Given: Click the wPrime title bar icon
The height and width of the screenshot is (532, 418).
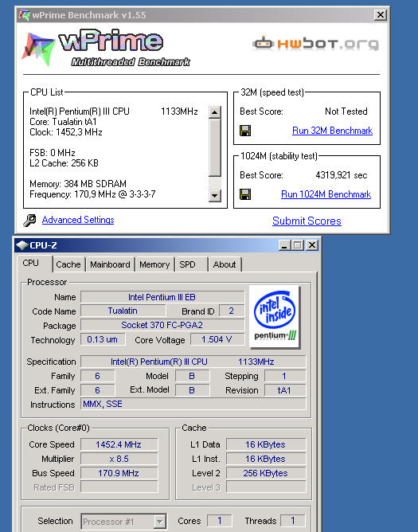Looking at the screenshot, I should [24, 15].
